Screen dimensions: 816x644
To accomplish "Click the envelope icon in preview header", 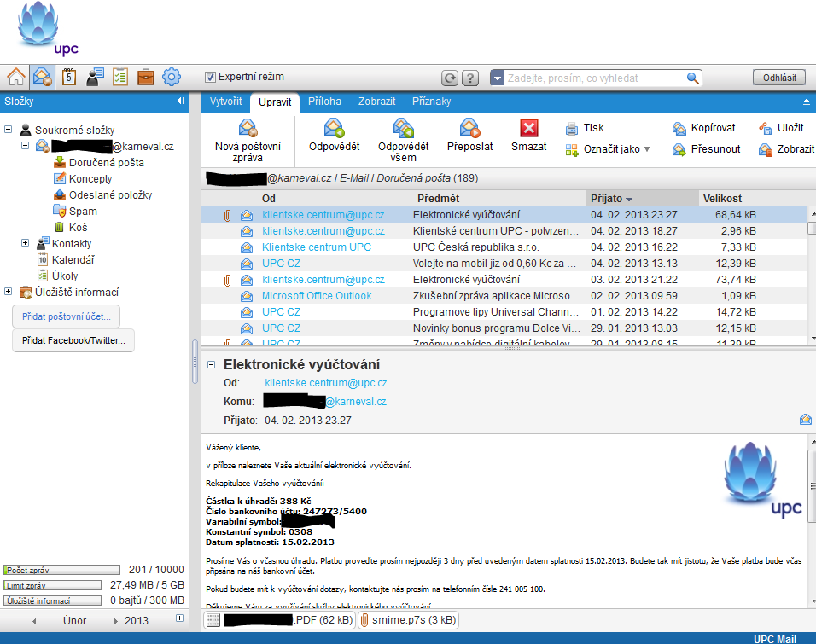I will (x=805, y=420).
